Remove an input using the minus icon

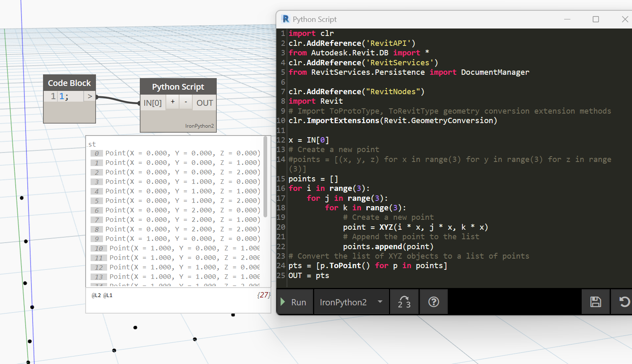[185, 102]
